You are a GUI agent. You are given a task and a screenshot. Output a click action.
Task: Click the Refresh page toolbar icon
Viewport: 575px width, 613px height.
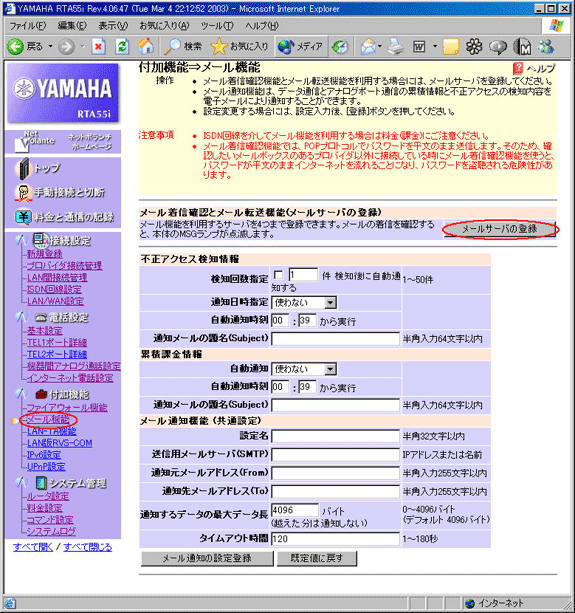tap(122, 47)
